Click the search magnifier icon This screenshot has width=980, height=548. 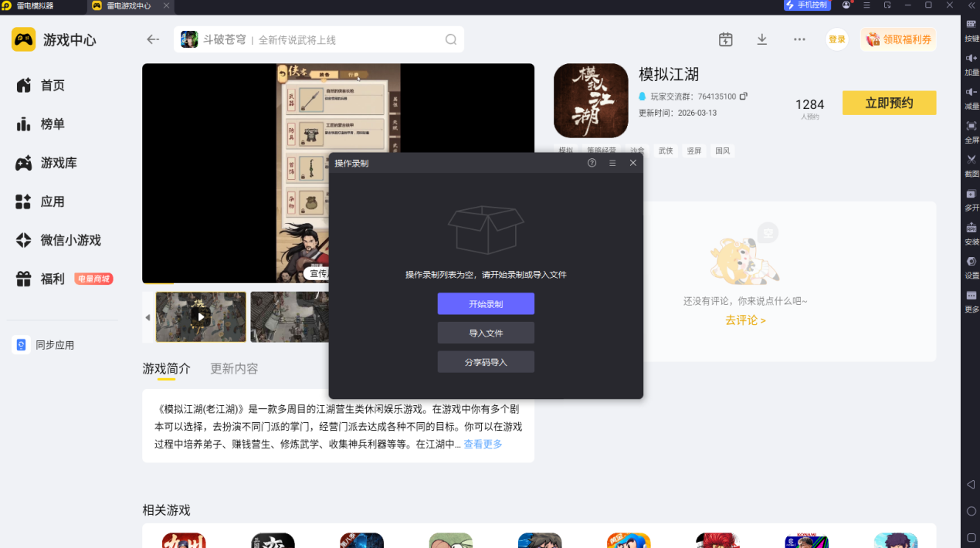451,39
